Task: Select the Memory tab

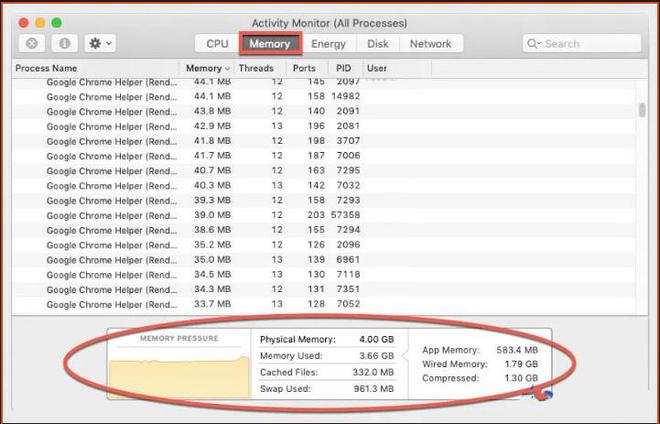Action: 270,44
